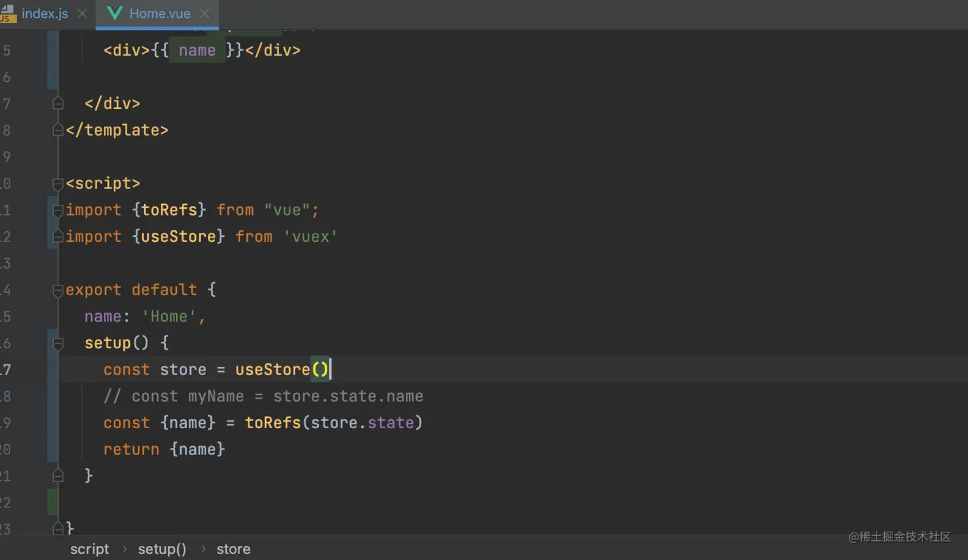Collapse the export default block
The image size is (968, 560).
click(58, 290)
